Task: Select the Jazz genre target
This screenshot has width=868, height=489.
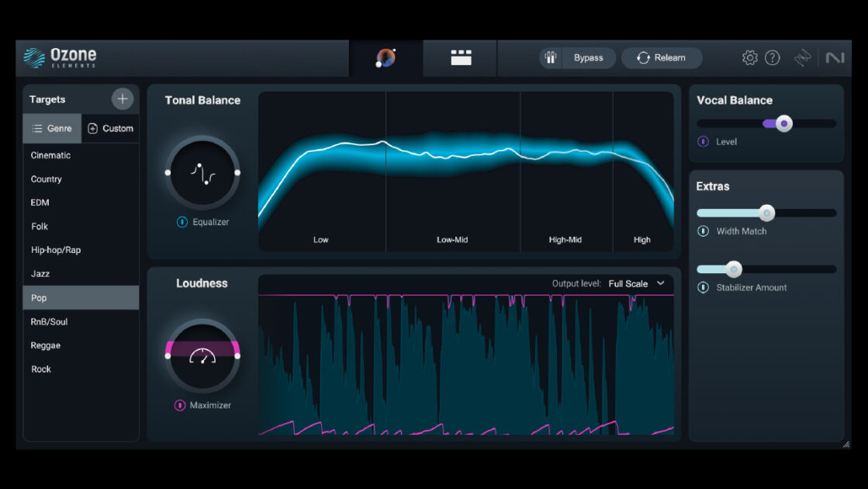Action: tap(81, 273)
